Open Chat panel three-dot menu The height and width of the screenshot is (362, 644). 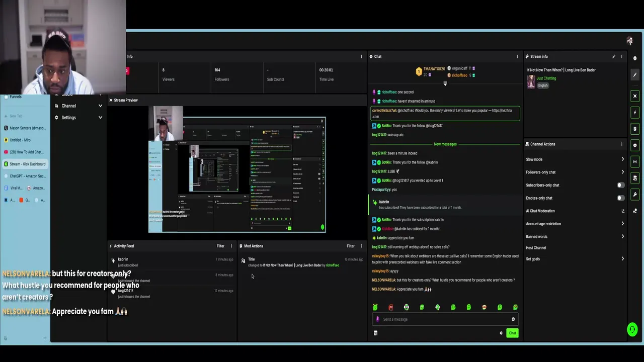pos(517,57)
